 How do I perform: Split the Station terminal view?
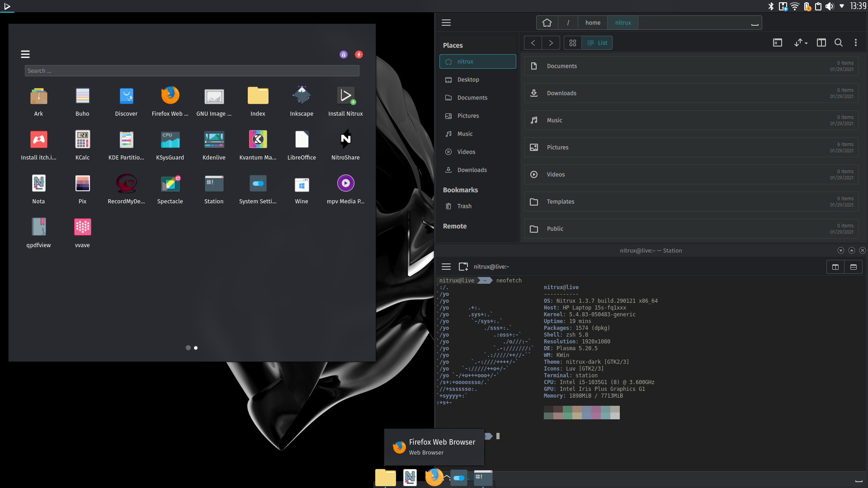point(835,267)
